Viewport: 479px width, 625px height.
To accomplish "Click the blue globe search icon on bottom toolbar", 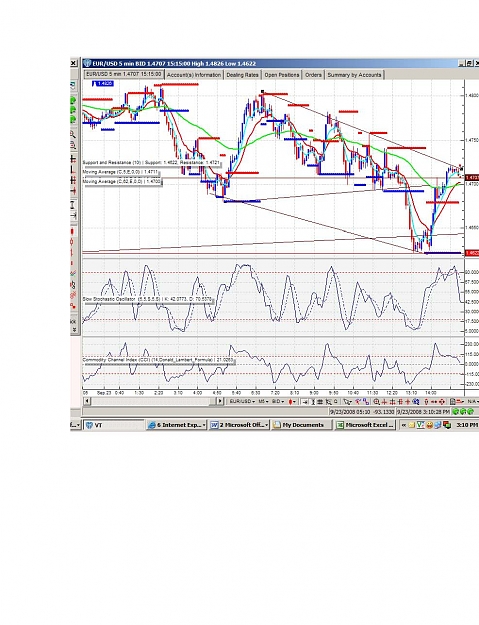I will click(x=416, y=401).
